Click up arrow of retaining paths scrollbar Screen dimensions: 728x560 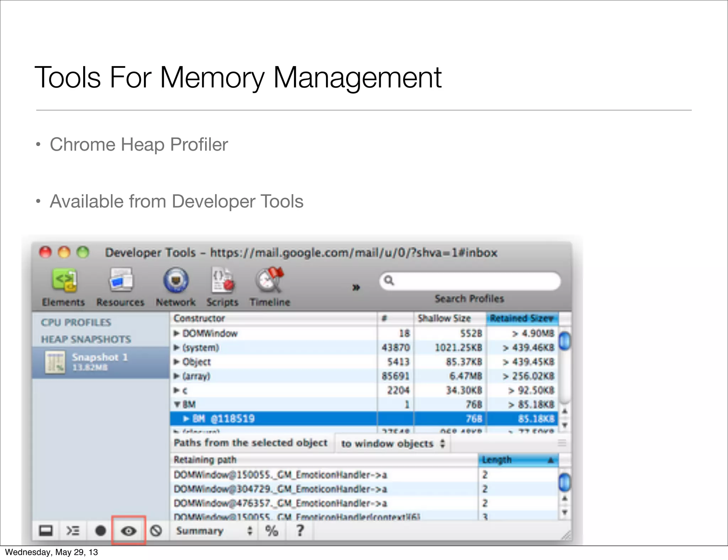click(564, 498)
